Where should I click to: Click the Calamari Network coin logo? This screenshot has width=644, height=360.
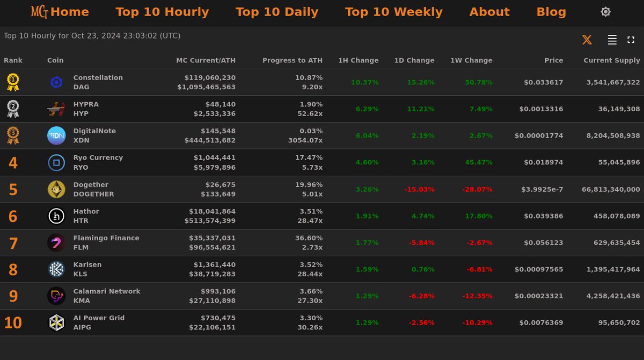(56, 296)
